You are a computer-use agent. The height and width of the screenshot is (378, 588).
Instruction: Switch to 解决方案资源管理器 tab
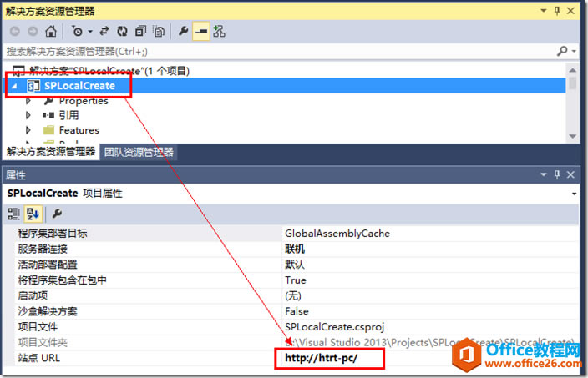click(51, 152)
